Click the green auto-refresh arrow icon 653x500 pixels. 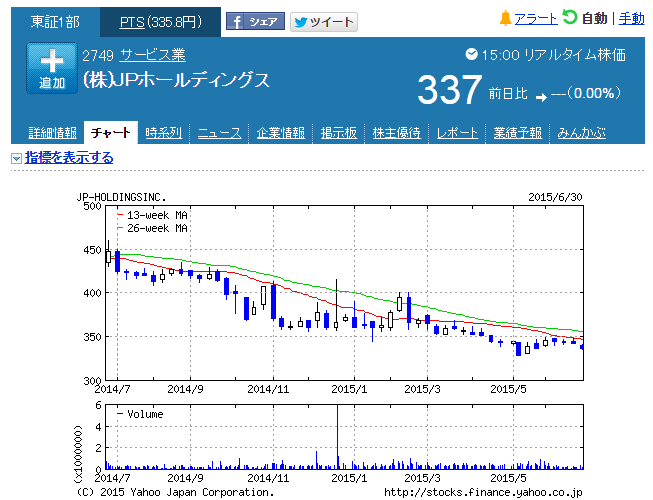pyautogui.click(x=569, y=17)
